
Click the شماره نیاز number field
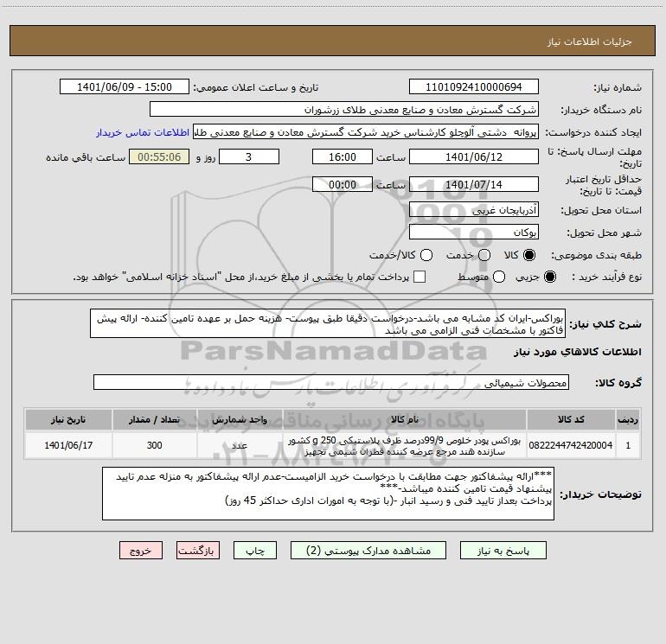pyautogui.click(x=474, y=87)
